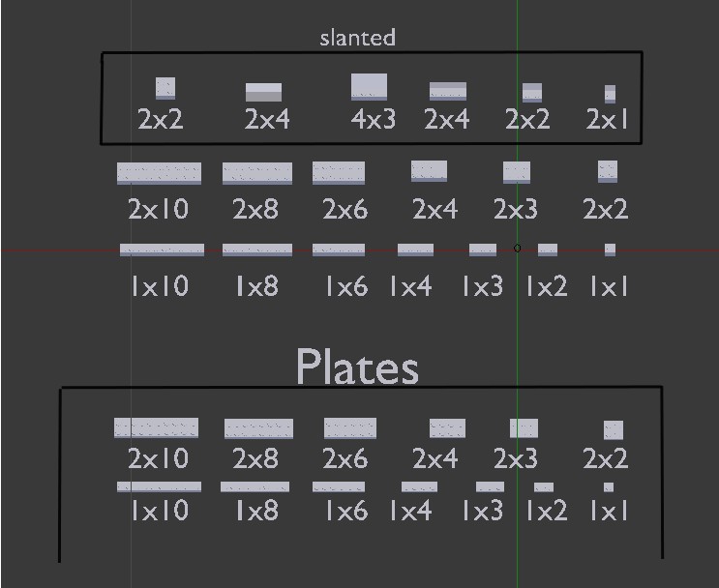Select the 1x6 brick on the red axis
The image size is (719, 588).
[339, 250]
